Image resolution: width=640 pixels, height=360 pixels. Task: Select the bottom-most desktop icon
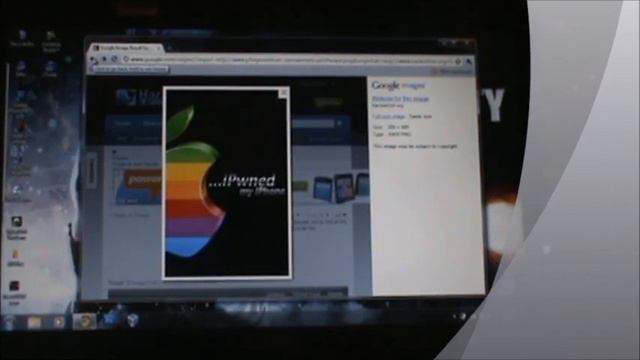(x=15, y=293)
